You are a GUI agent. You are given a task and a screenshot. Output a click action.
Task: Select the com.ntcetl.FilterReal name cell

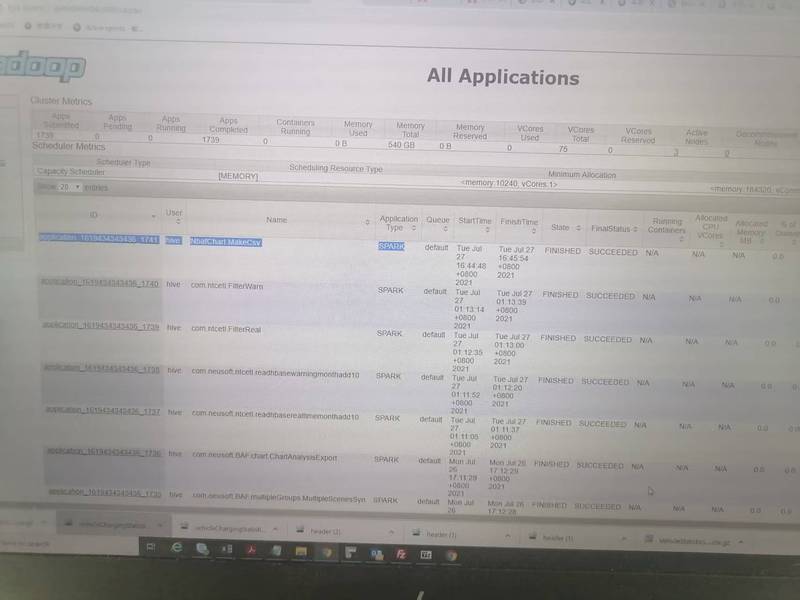226,329
